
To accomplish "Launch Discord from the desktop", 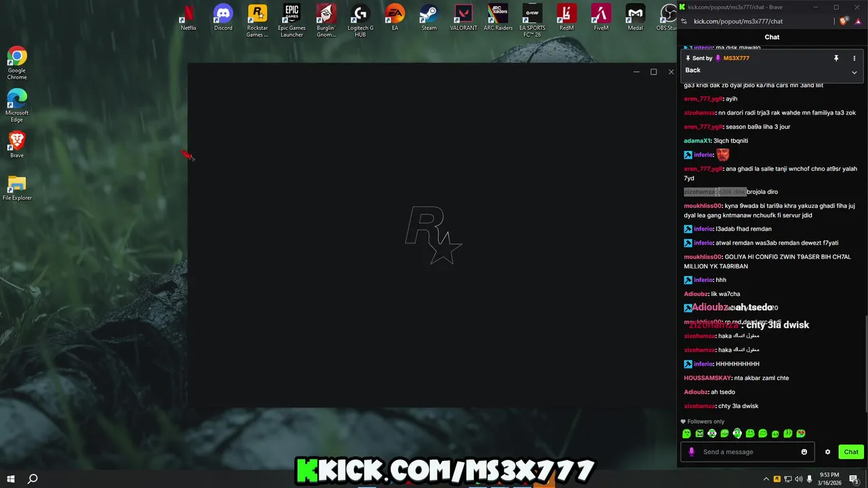I will click(x=223, y=18).
